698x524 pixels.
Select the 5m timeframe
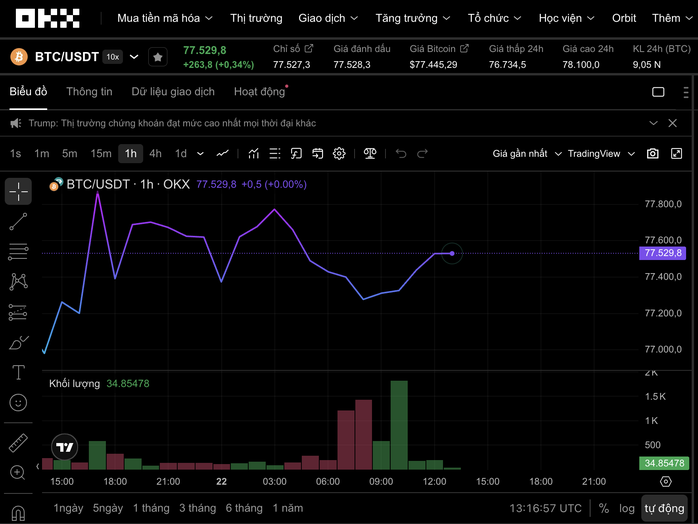(69, 154)
